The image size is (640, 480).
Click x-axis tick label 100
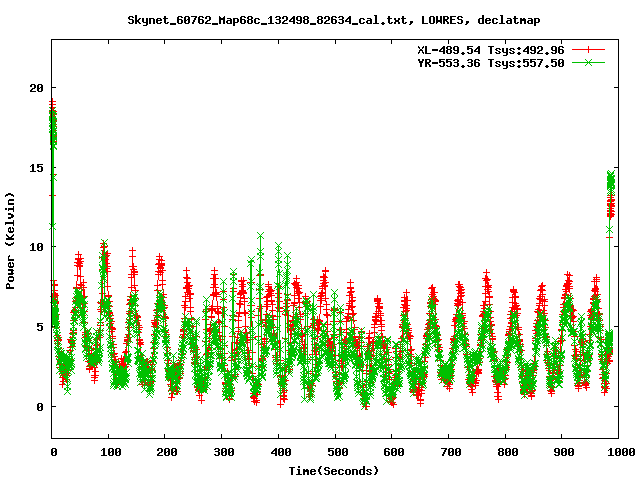(111, 452)
